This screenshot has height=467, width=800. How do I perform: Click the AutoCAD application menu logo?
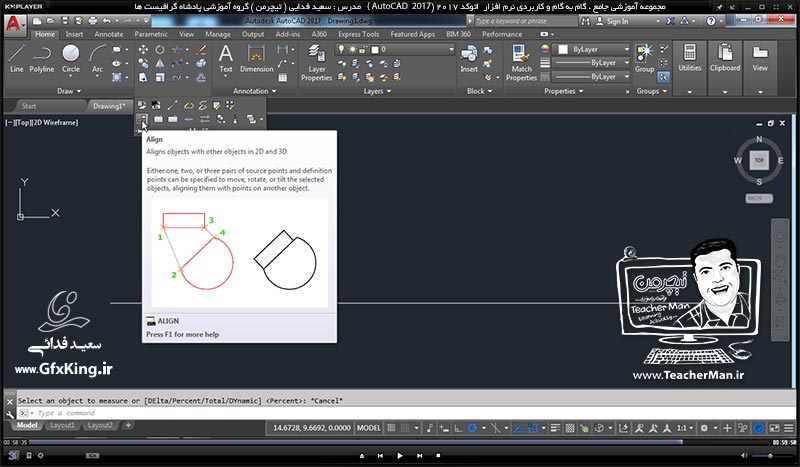[x=13, y=24]
